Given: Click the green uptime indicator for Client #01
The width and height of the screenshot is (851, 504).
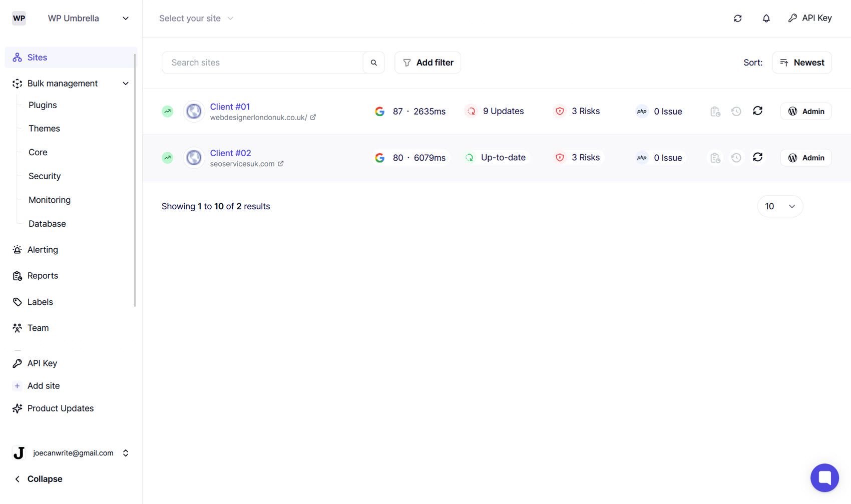Looking at the screenshot, I should coord(167,111).
